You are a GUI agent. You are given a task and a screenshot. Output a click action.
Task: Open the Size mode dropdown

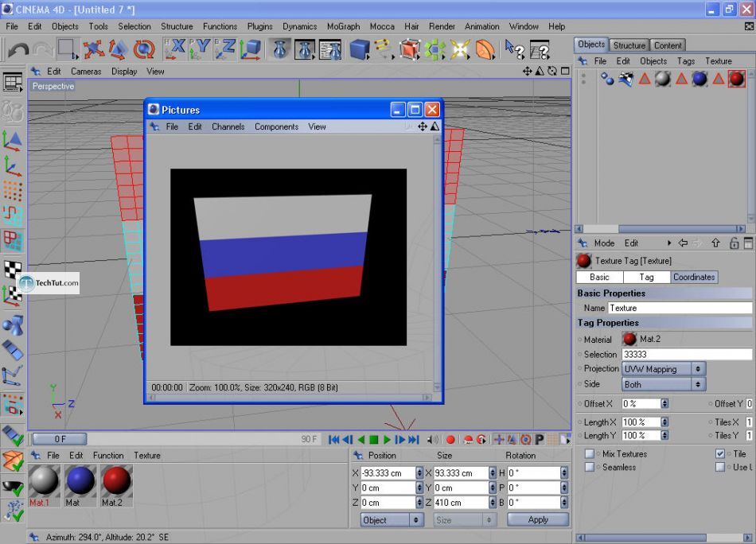coord(464,520)
